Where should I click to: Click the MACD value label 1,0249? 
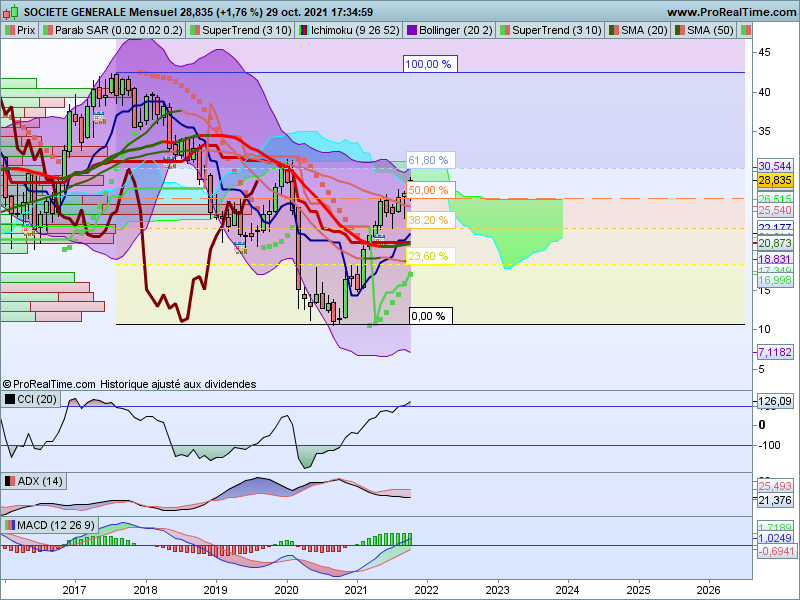[x=774, y=538]
